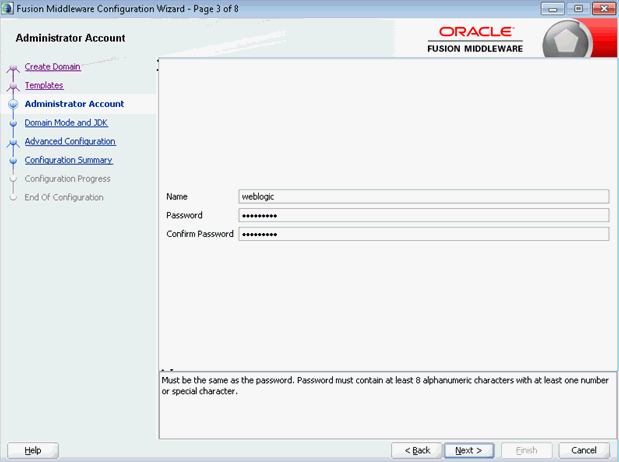619x462 pixels.
Task: Click the Configuration Progress step circle icon
Action: 13,179
